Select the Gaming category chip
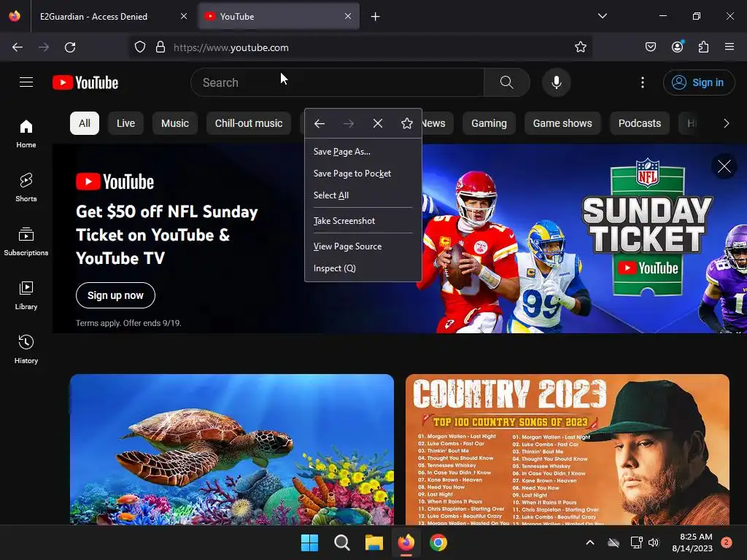Image resolution: width=747 pixels, height=560 pixels. [x=489, y=123]
